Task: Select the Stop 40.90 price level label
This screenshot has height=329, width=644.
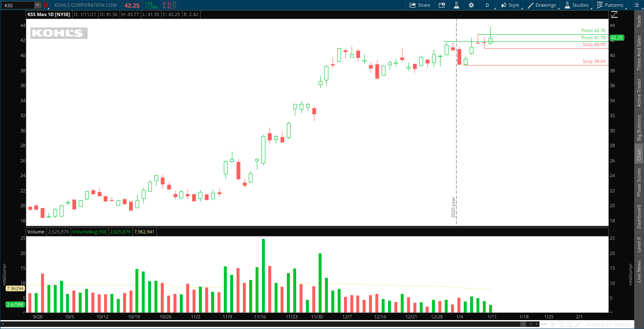Action: (594, 44)
